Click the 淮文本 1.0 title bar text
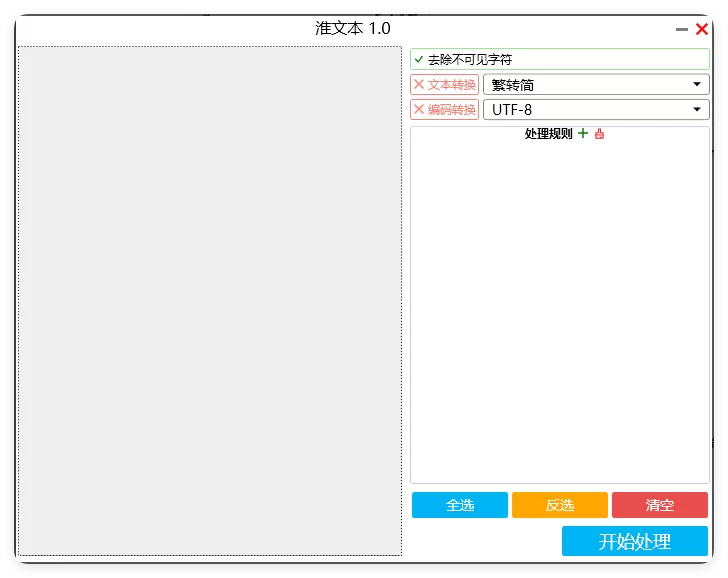This screenshot has height=578, width=728. tap(353, 29)
